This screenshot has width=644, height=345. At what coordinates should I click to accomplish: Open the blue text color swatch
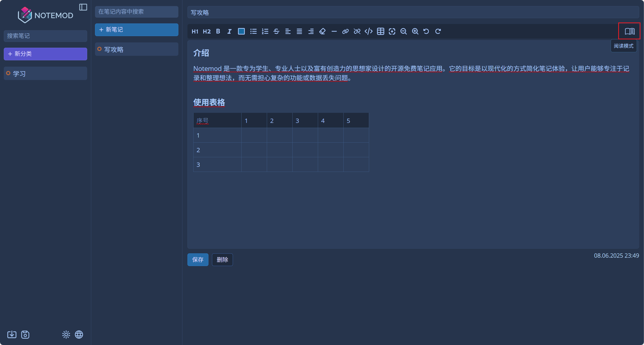241,31
